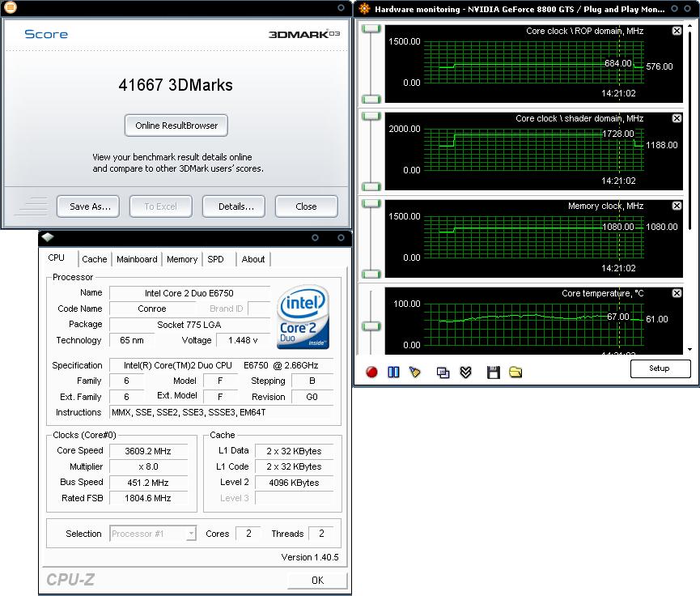700x596 pixels.
Task: Click bottom slider handle of Memory clock graph
Action: (371, 274)
